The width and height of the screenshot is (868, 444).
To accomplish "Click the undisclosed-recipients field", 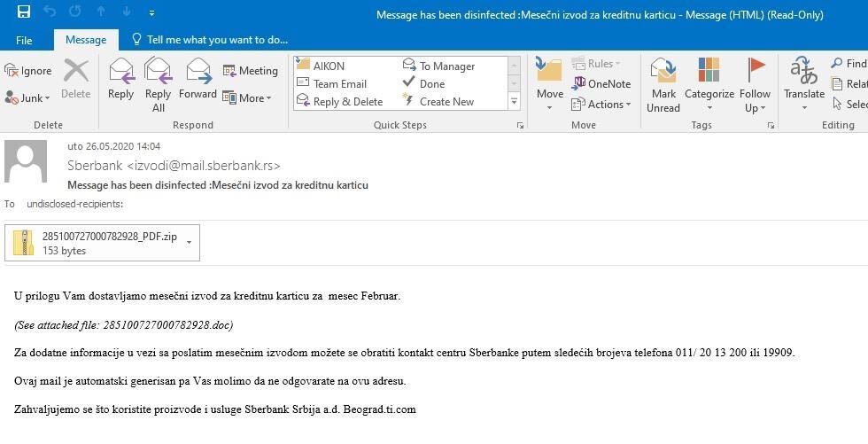I will click(74, 204).
